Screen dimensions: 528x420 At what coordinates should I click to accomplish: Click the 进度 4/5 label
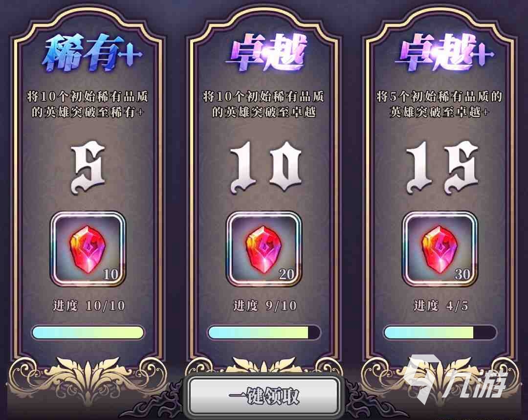tap(441, 306)
